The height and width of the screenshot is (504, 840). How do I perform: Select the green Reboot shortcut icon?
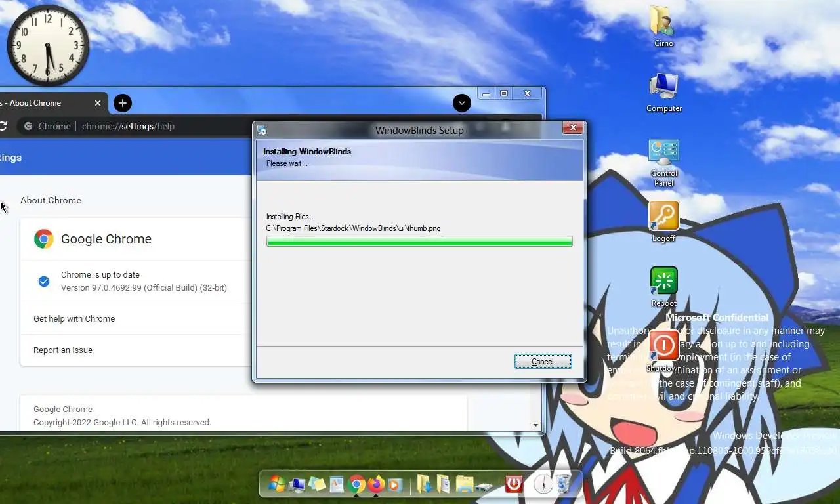coord(663,281)
